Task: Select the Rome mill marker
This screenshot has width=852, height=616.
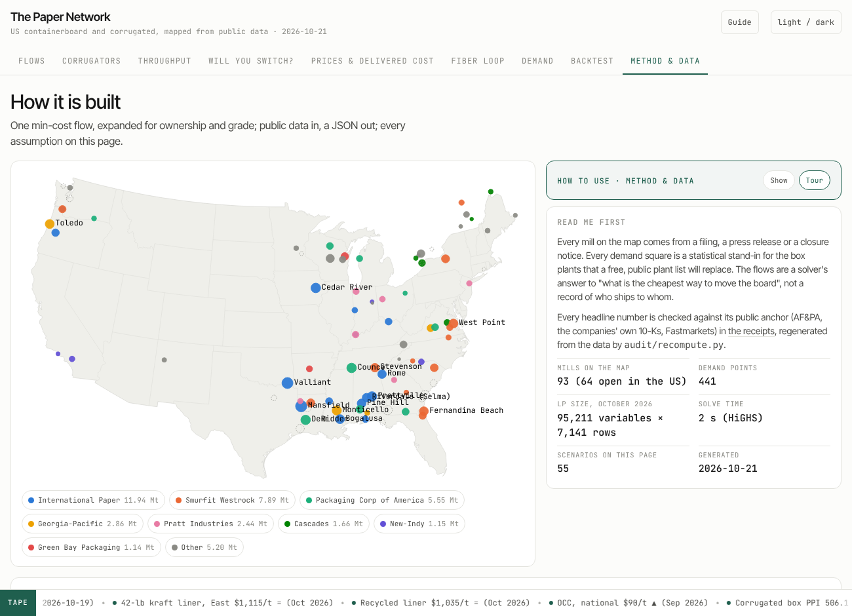Action: (382, 374)
